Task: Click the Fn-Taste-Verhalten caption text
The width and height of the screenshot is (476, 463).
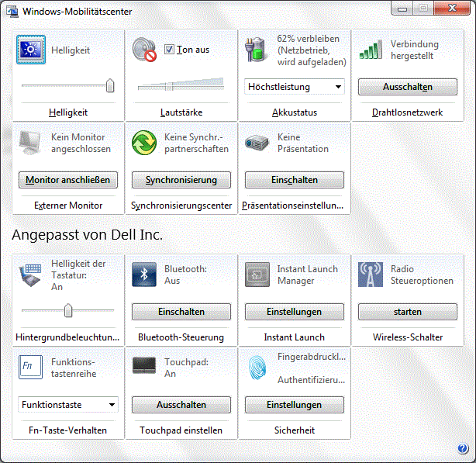Action: [x=67, y=430]
